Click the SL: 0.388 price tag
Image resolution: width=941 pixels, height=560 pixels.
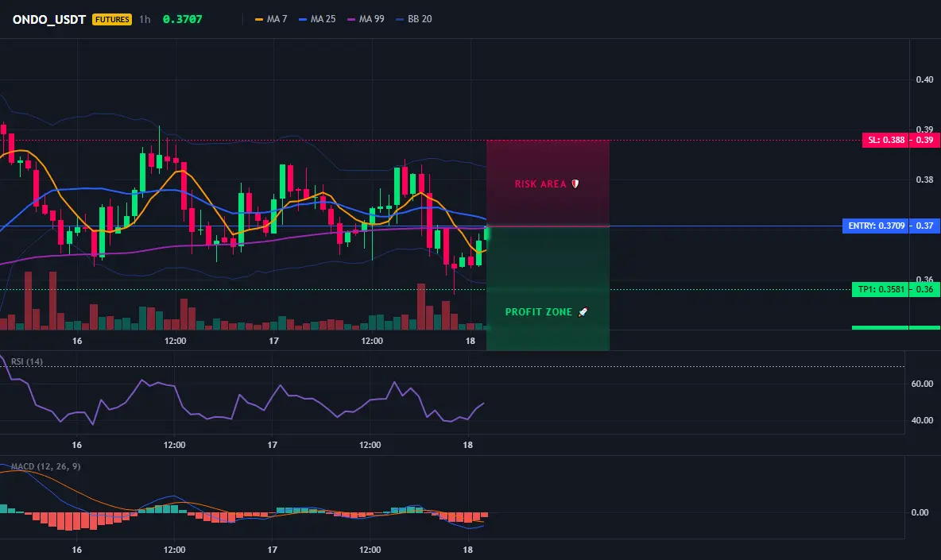[x=886, y=141]
